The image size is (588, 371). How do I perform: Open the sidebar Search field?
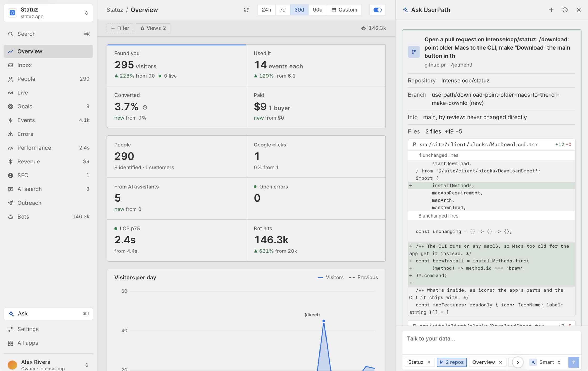click(48, 34)
